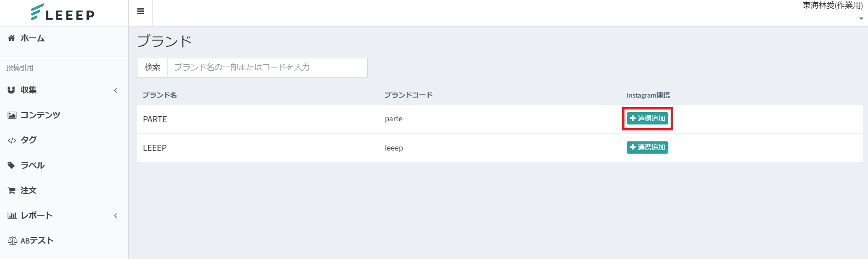This screenshot has height=259, width=868.
Task: Click the brand search input field
Action: coord(267,67)
